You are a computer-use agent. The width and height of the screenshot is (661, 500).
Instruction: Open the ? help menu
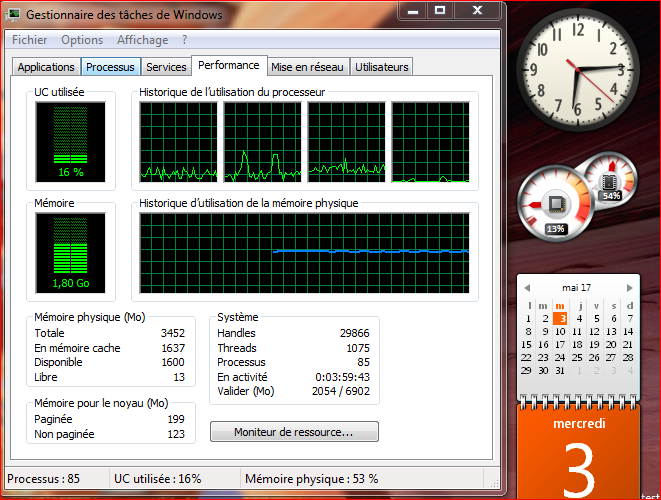click(184, 40)
